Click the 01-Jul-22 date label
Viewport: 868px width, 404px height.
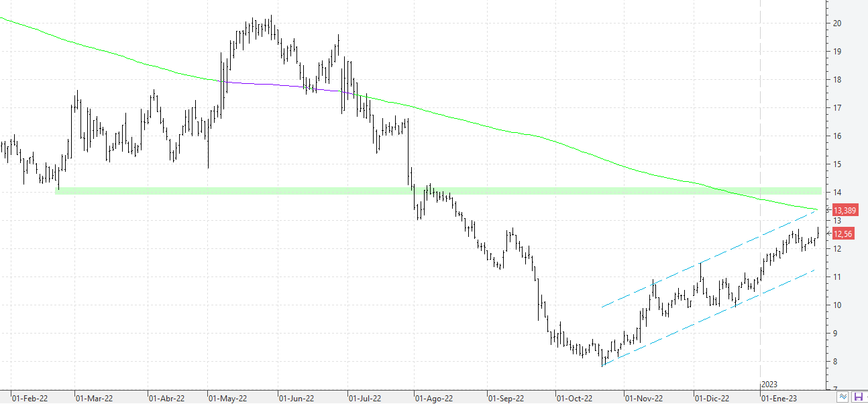[x=366, y=398]
